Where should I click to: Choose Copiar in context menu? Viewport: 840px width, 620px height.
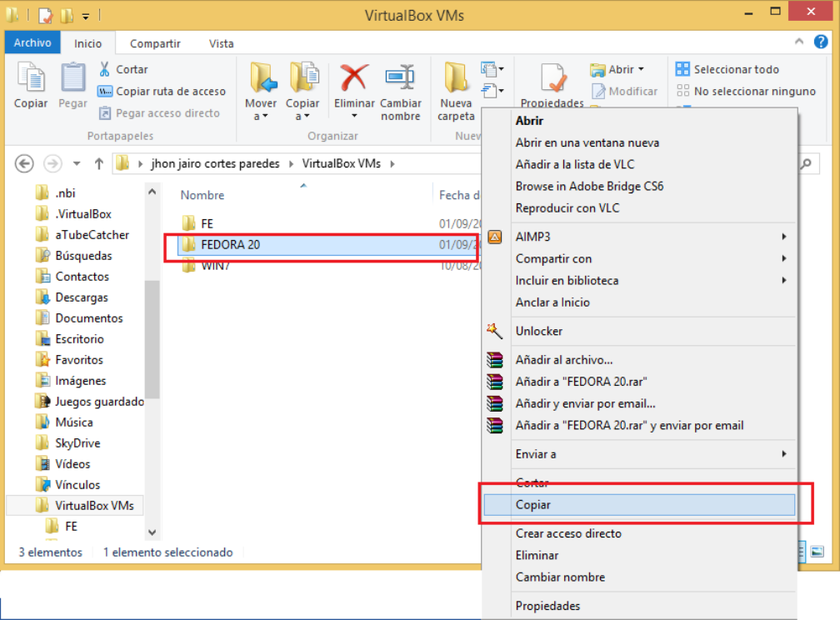pos(639,505)
